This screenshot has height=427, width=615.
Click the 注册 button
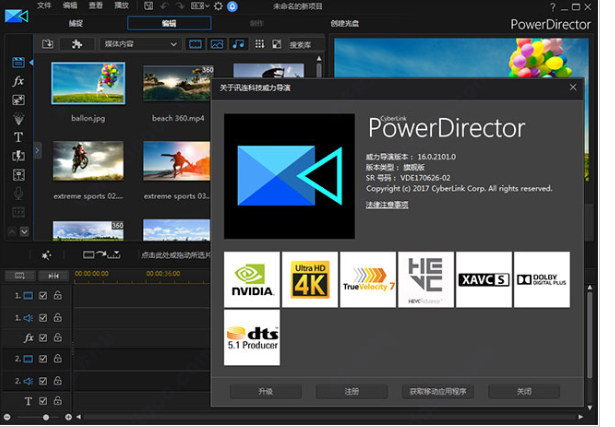click(352, 391)
